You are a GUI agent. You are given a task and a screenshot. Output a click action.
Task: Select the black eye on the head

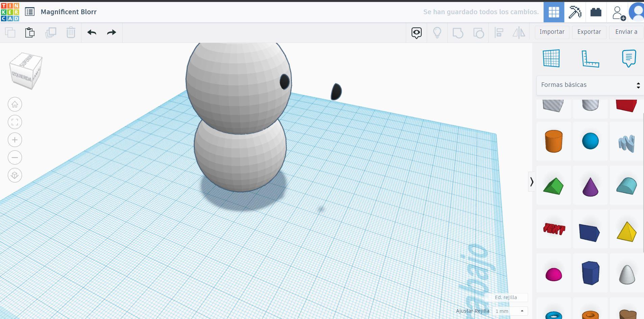click(x=284, y=81)
